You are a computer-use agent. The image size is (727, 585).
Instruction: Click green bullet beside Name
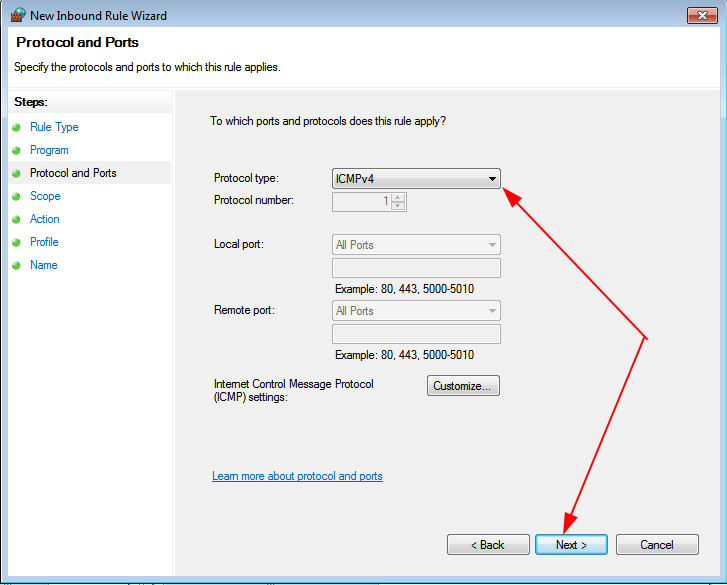click(16, 266)
